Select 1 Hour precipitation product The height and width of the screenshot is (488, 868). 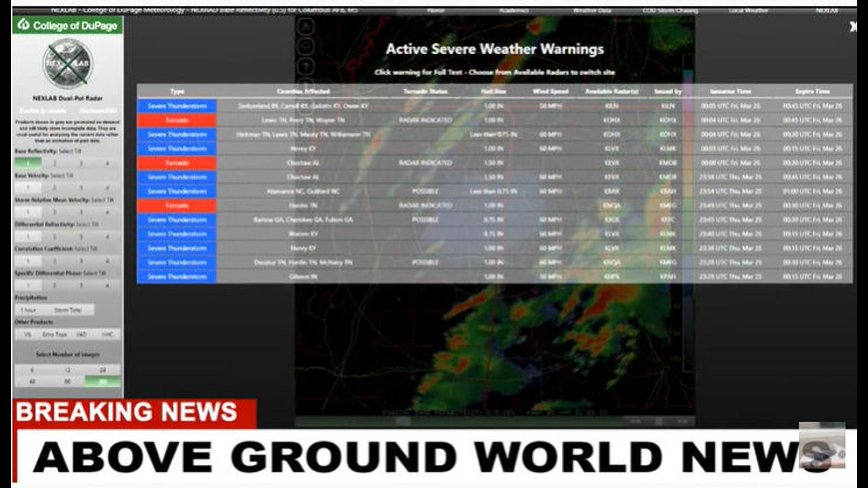tap(28, 310)
